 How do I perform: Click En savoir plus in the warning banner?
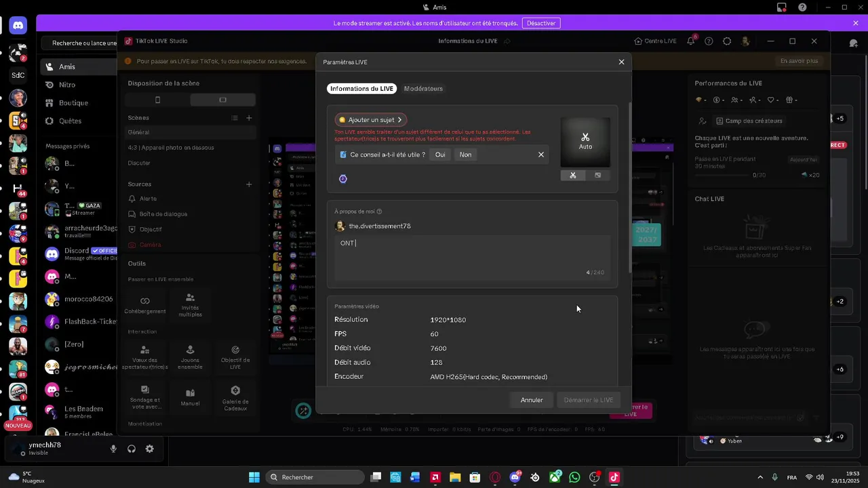(799, 61)
